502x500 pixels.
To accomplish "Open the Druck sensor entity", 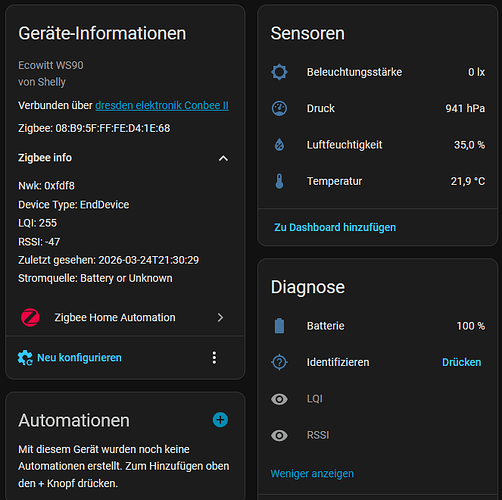I will [x=378, y=108].
